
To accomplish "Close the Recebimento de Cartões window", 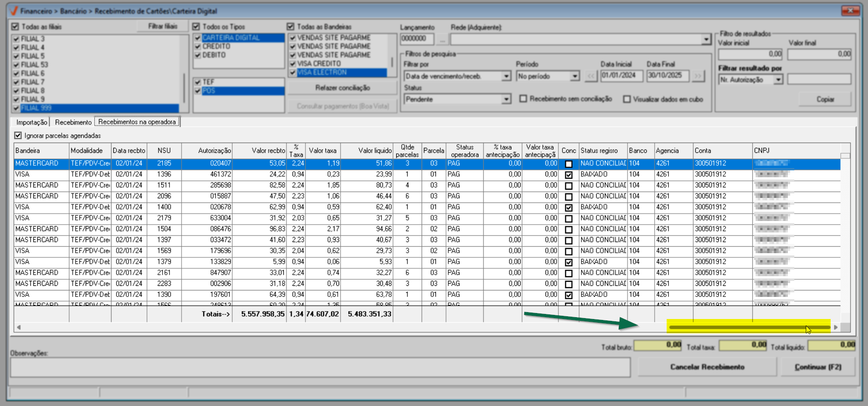I will tap(850, 11).
